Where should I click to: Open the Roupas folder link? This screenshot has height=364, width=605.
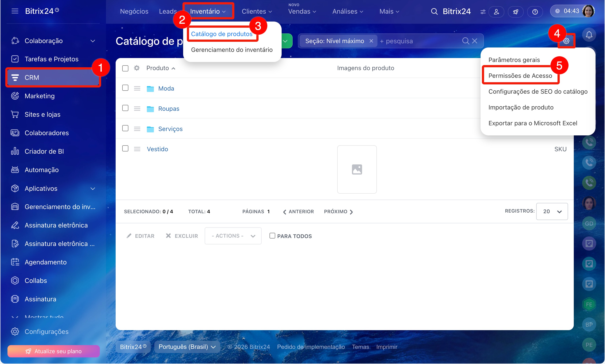169,109
